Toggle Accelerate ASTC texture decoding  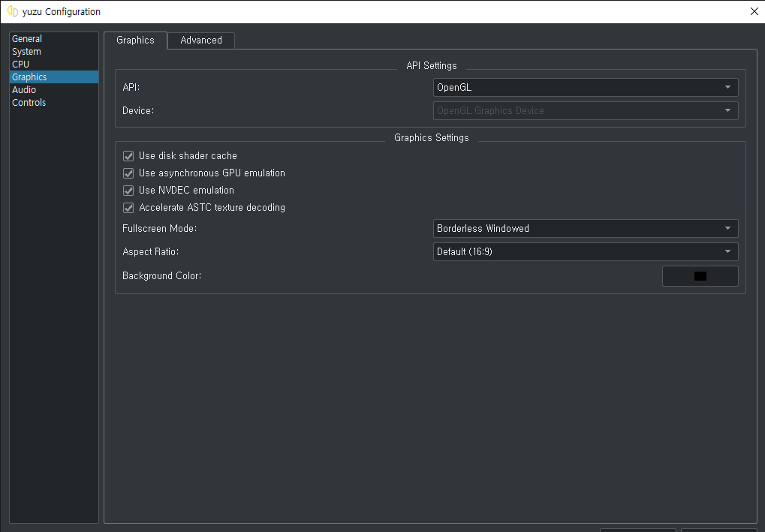[x=128, y=208]
